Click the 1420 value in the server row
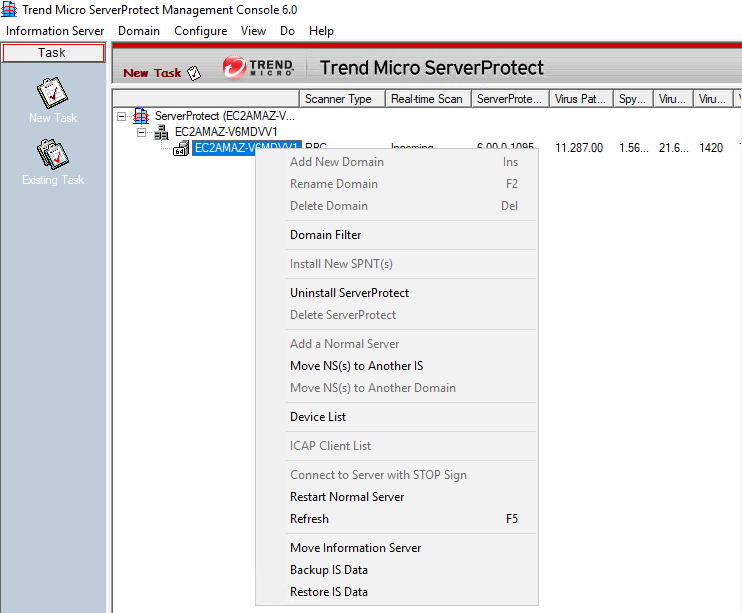 [x=711, y=148]
